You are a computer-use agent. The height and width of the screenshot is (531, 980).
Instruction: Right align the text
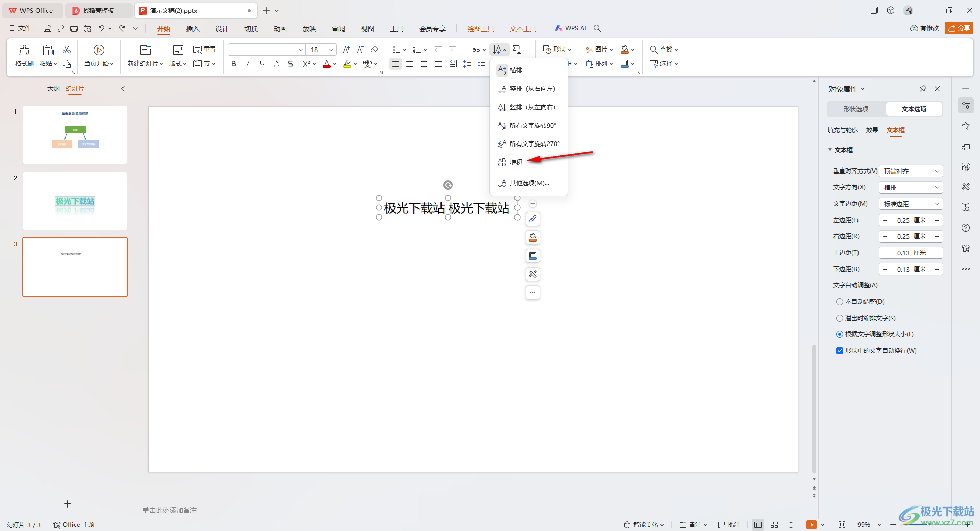[424, 64]
